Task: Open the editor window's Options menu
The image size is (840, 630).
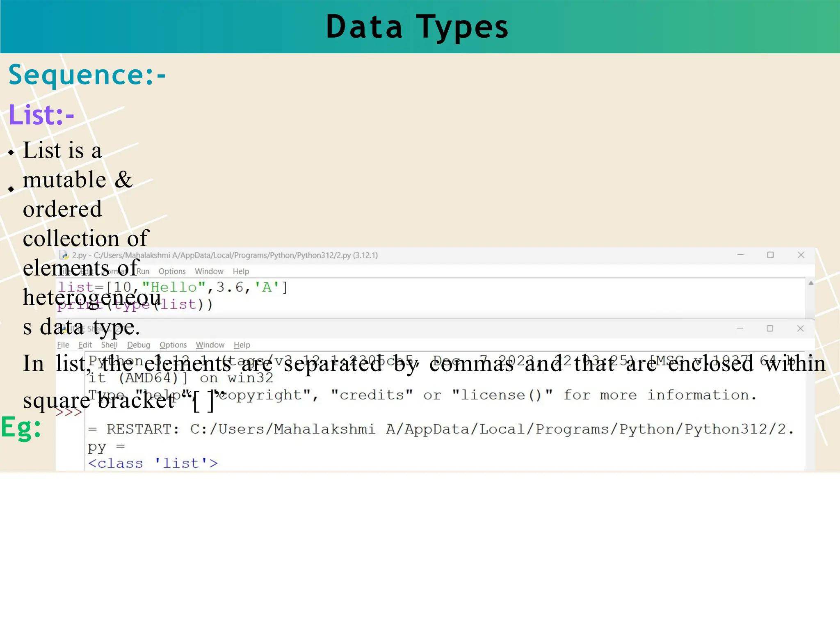Action: pyautogui.click(x=172, y=271)
